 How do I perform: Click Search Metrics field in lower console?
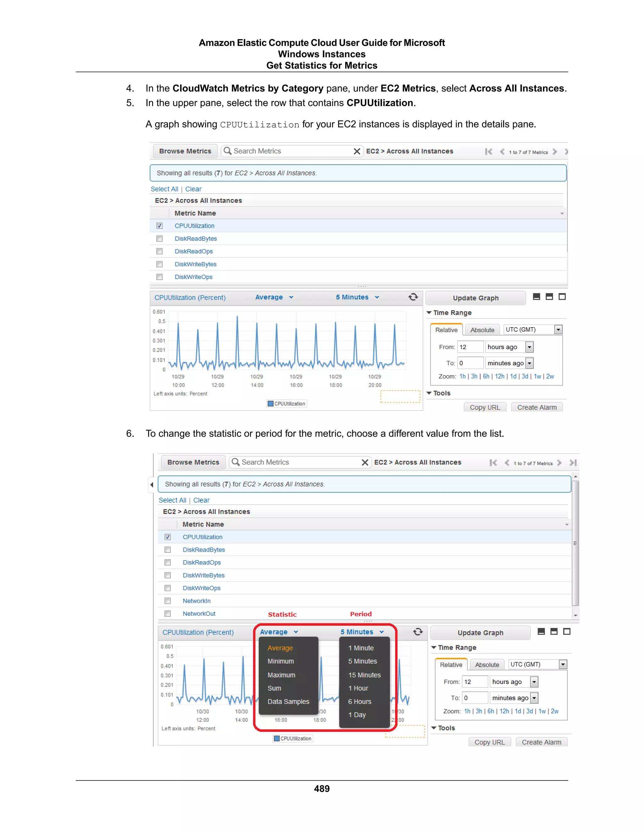point(299,462)
